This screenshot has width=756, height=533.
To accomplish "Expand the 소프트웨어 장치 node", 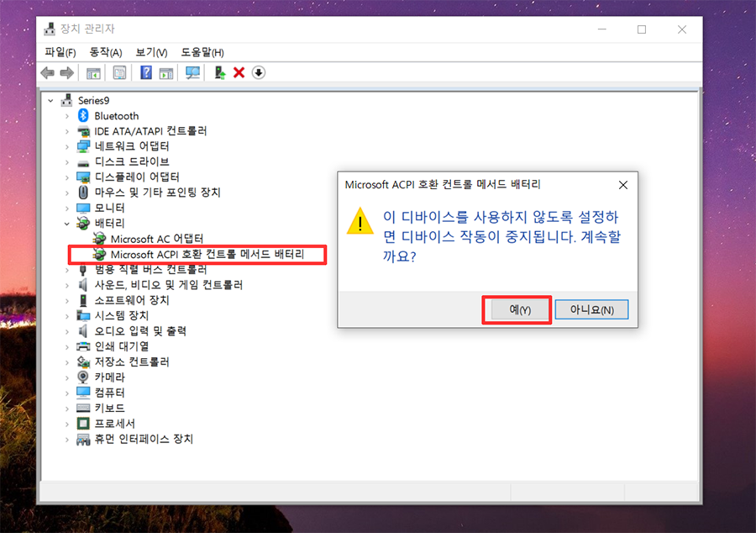I will point(67,300).
